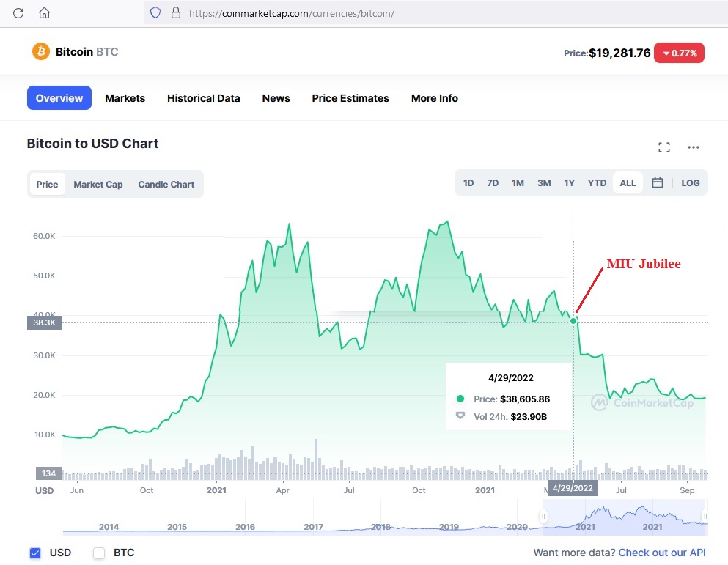Open the Price Estimates tab
Screen dimensions: 728x565
[350, 98]
